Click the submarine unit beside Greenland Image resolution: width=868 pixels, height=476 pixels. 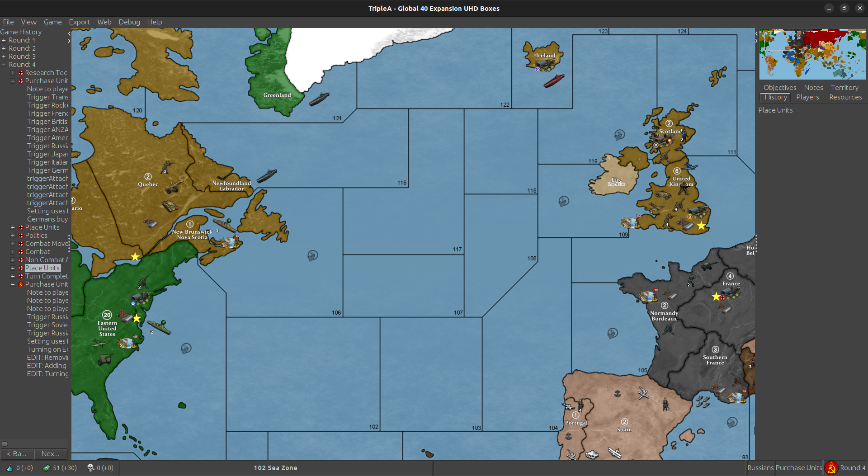coord(319,99)
